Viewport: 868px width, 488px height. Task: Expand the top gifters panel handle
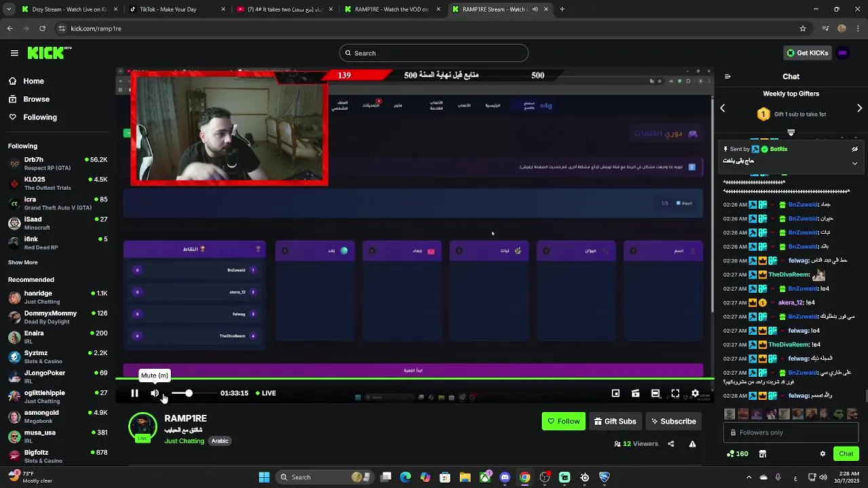[x=791, y=132]
